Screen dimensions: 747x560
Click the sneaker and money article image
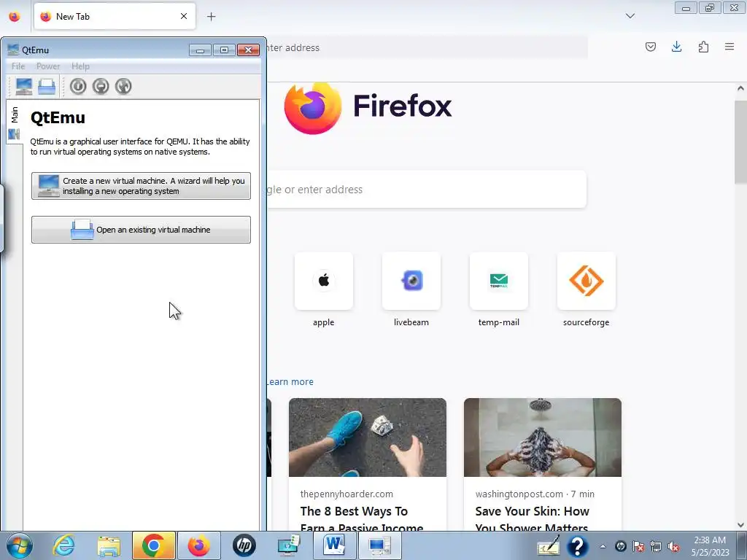[368, 437]
